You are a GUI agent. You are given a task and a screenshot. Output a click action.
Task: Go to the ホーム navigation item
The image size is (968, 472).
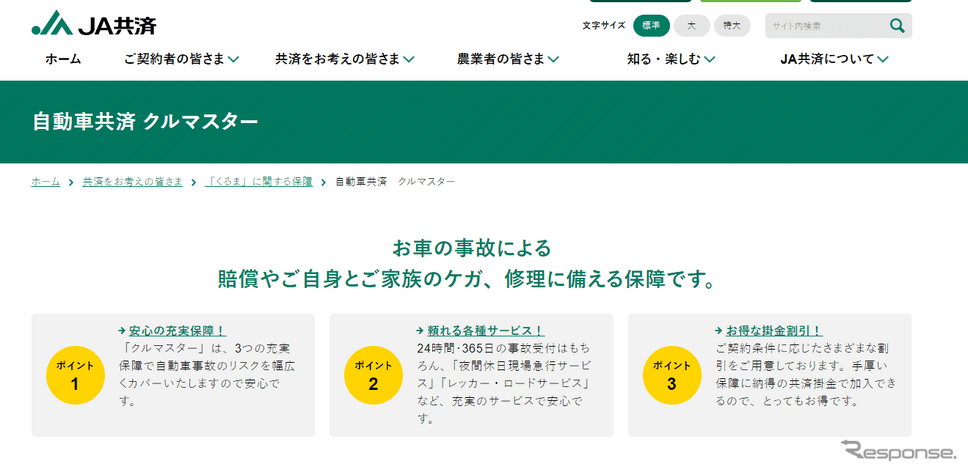pyautogui.click(x=63, y=59)
